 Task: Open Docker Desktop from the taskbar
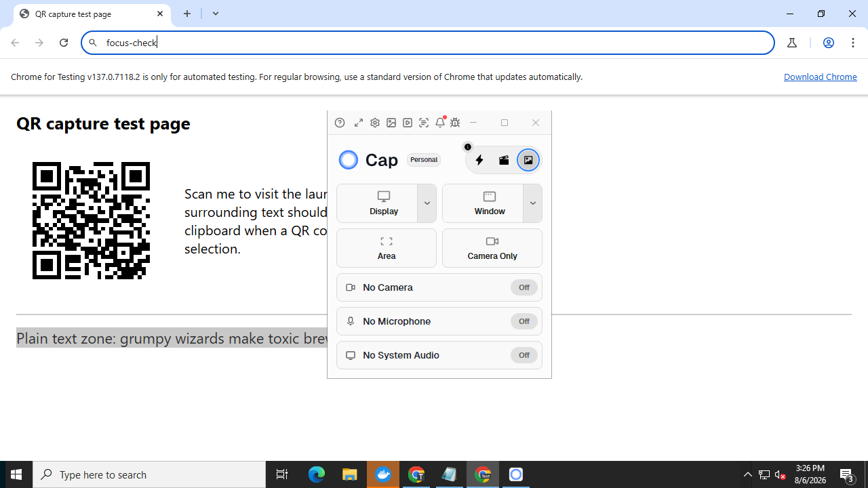[x=383, y=474]
